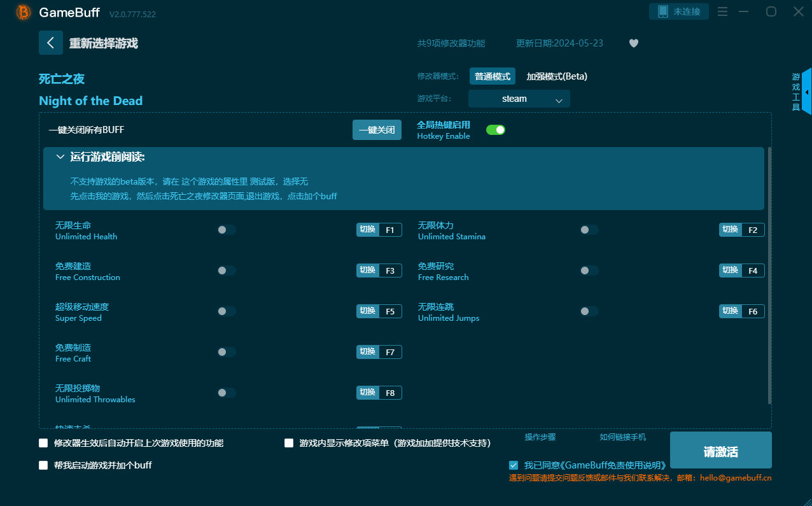Screen dimensions: 812x506
Task: Click the one-key close all buffs button
Action: pyautogui.click(x=377, y=130)
